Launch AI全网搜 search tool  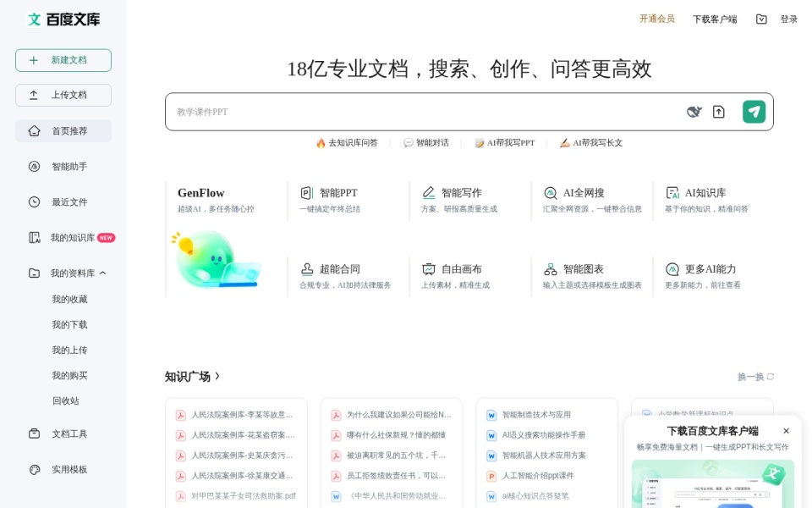point(592,200)
